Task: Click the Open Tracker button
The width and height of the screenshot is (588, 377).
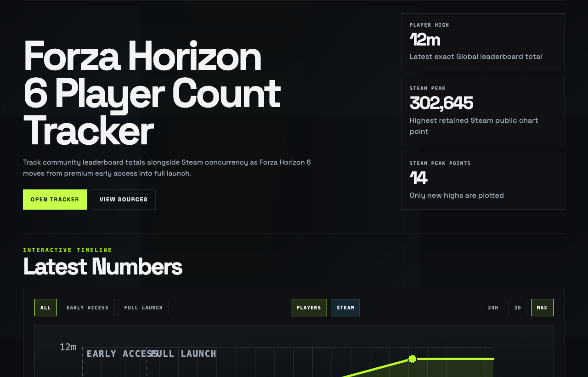Action: pyautogui.click(x=55, y=200)
